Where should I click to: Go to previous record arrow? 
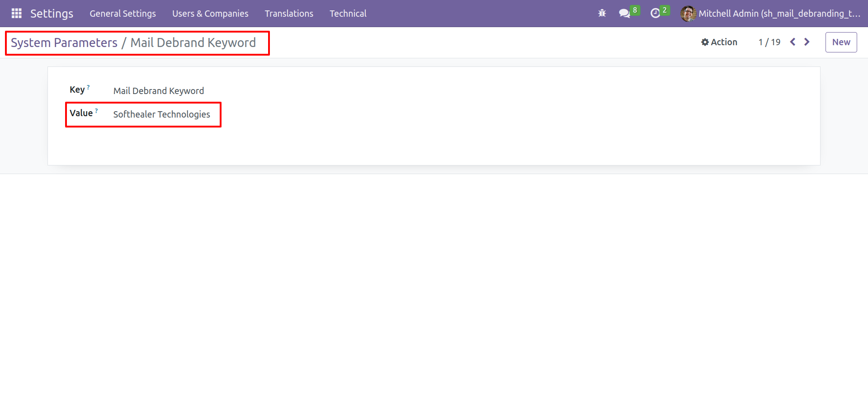793,42
